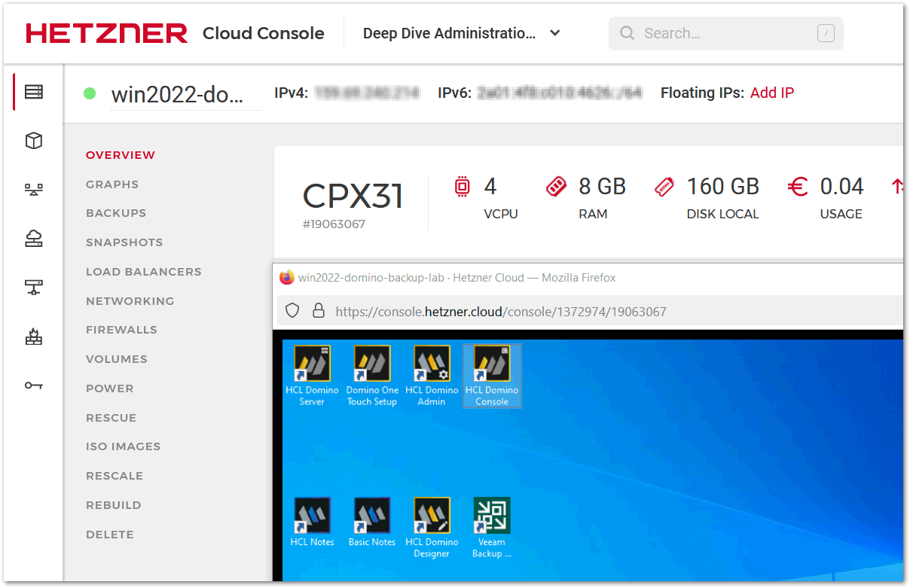This screenshot has height=588, width=910.
Task: Focus the Search input field
Action: pyautogui.click(x=726, y=33)
